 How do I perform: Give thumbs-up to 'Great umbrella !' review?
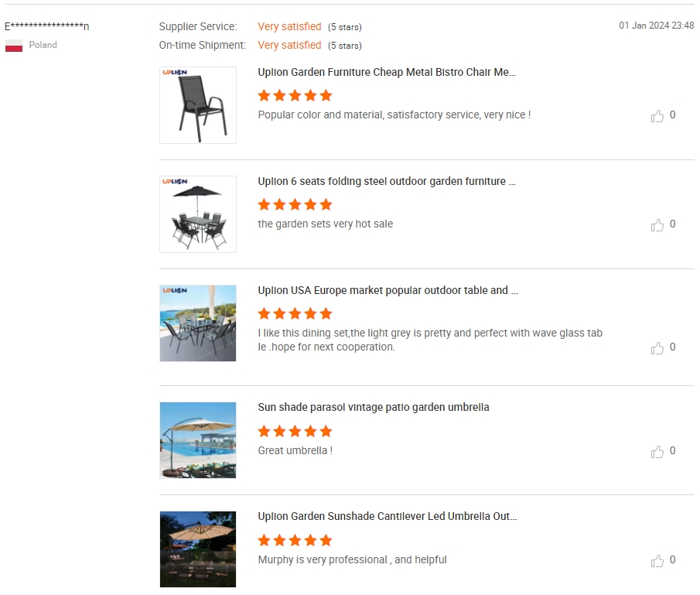[x=657, y=452]
